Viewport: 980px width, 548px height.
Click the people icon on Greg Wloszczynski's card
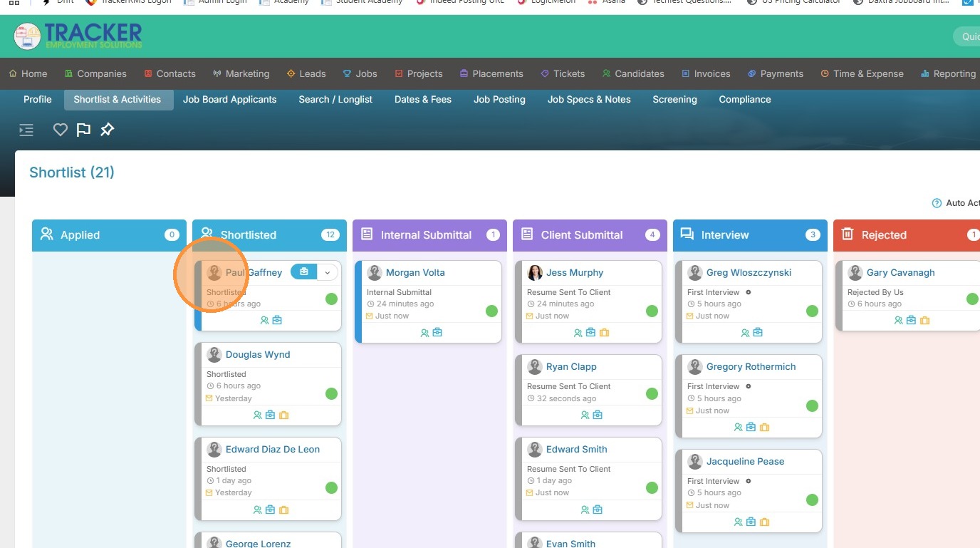(746, 333)
